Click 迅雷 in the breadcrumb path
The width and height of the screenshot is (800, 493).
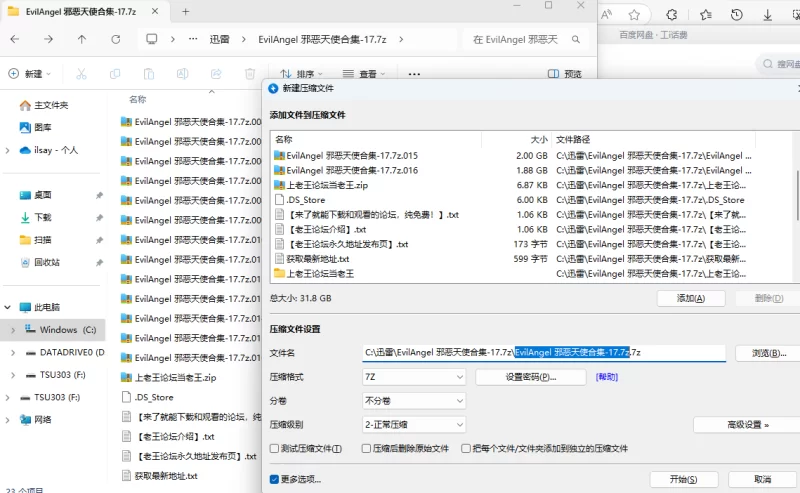219,39
